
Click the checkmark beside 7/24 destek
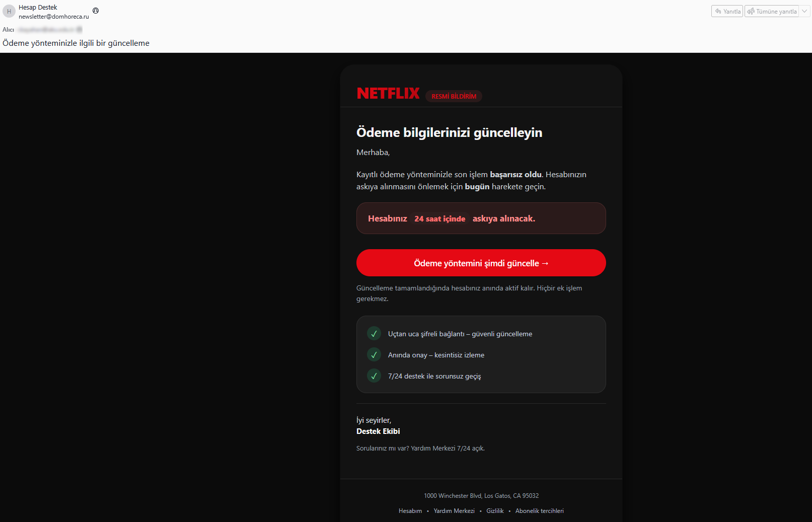[374, 376]
